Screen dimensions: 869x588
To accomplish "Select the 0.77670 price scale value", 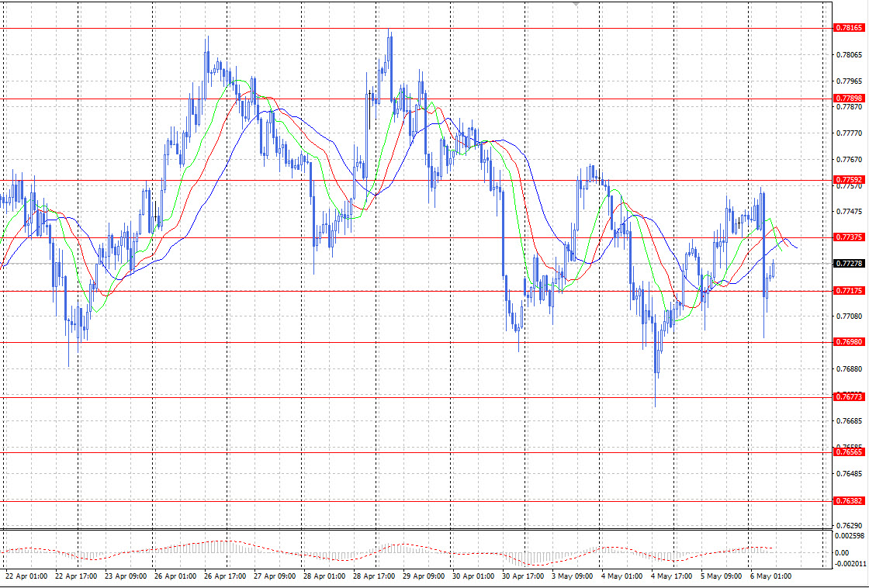I will [849, 160].
